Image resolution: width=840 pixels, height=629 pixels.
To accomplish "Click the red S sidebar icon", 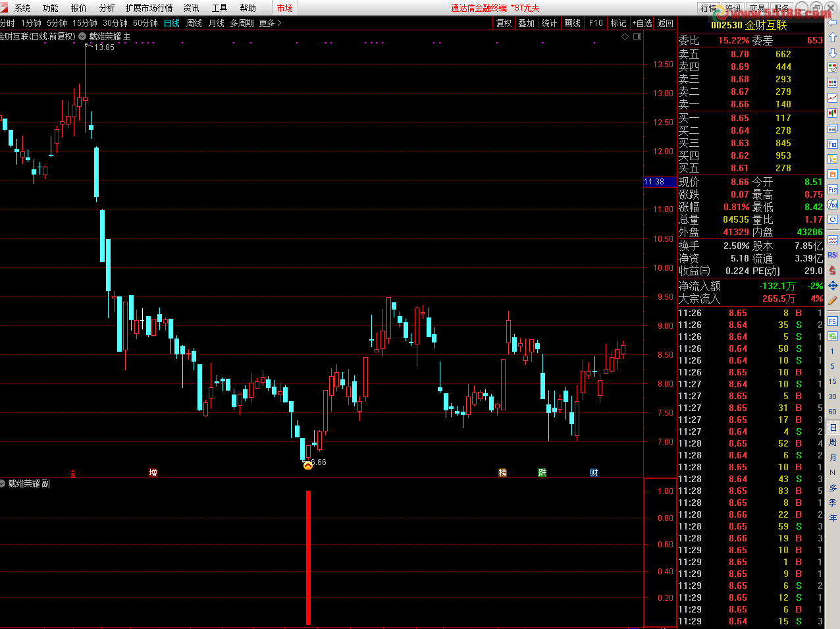I will (x=833, y=270).
